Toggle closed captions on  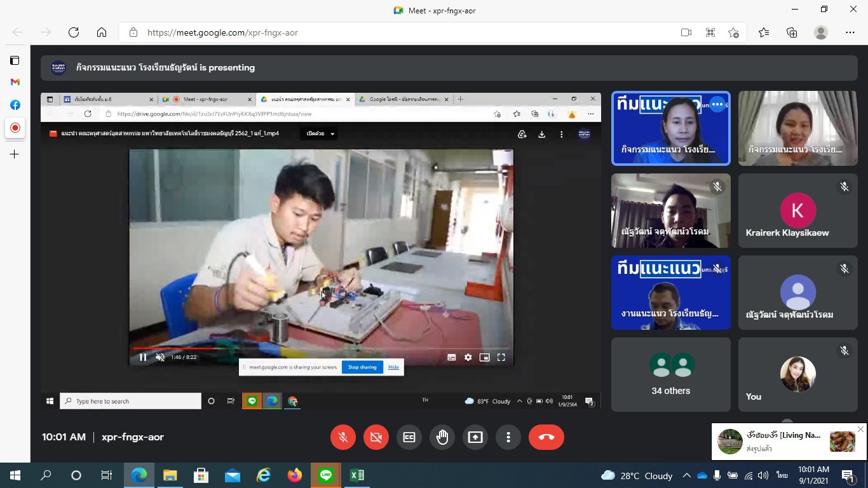pyautogui.click(x=409, y=437)
